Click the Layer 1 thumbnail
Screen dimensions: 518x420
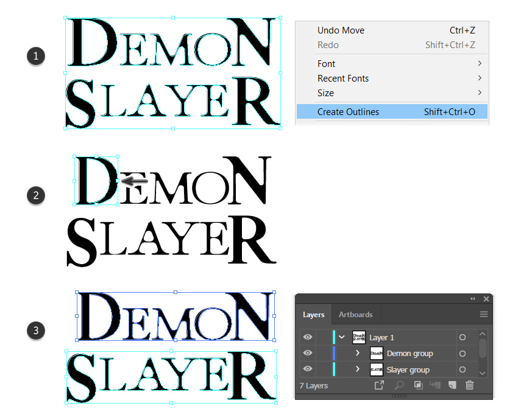point(359,337)
